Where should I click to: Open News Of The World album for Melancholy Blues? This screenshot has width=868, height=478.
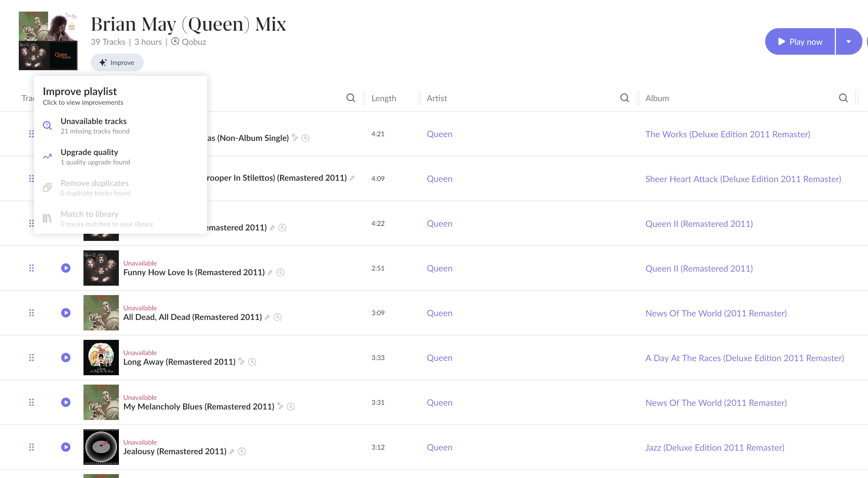pyautogui.click(x=716, y=403)
